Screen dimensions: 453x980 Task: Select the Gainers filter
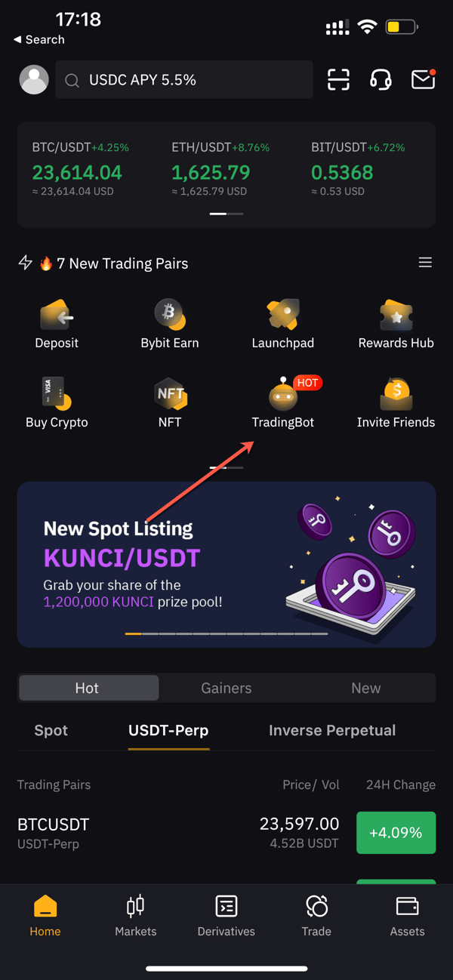click(x=226, y=688)
